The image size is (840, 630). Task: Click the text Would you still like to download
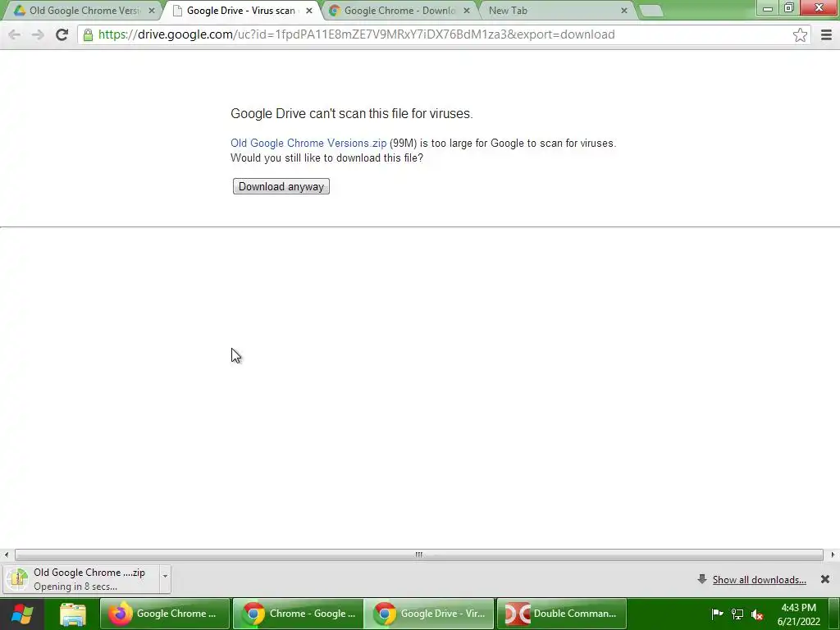coord(326,158)
